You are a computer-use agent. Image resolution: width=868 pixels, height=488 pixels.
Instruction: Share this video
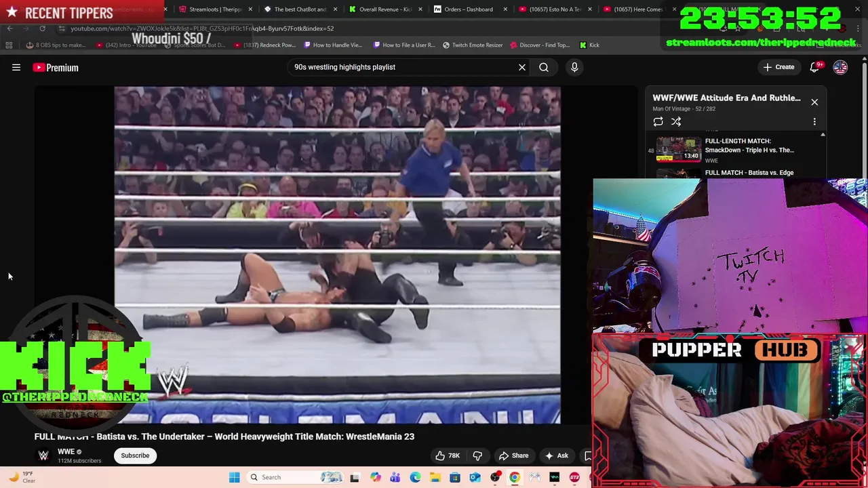point(513,455)
